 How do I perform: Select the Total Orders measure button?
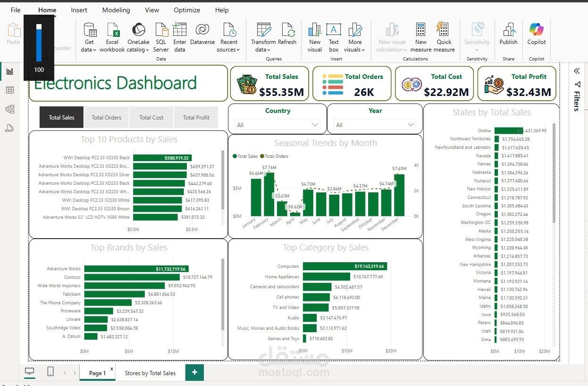[106, 117]
